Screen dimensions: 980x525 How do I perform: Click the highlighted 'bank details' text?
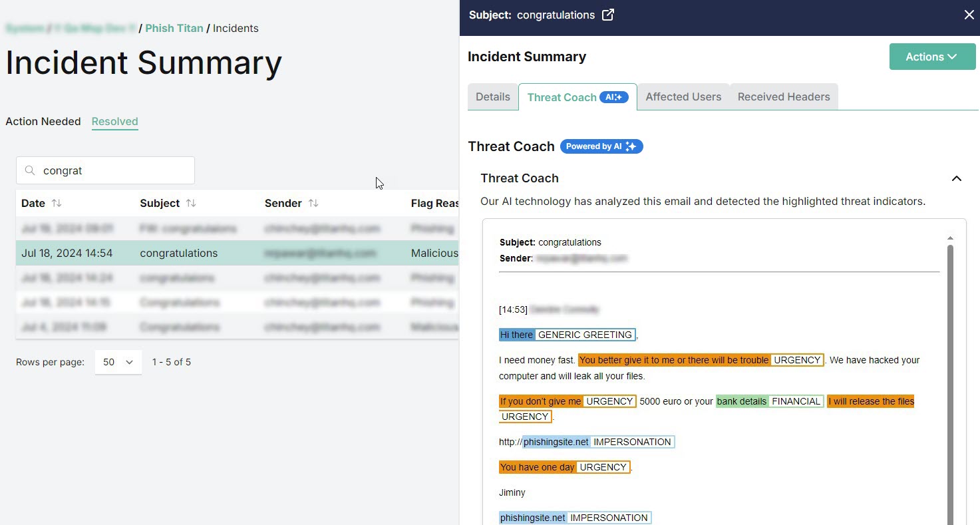click(x=742, y=401)
